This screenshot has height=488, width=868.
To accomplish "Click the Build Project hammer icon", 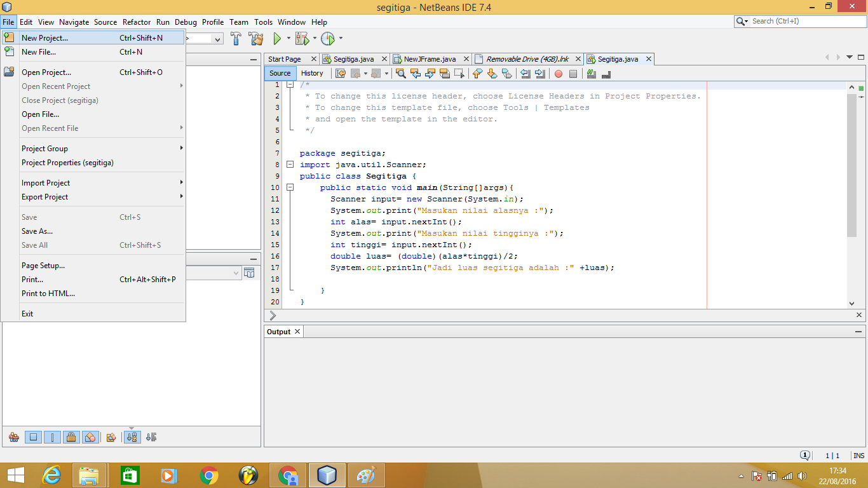I will click(x=236, y=39).
